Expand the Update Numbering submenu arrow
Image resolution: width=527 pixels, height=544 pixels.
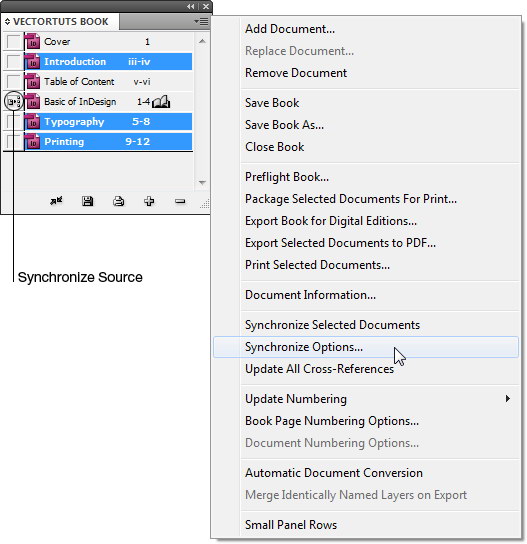[508, 399]
